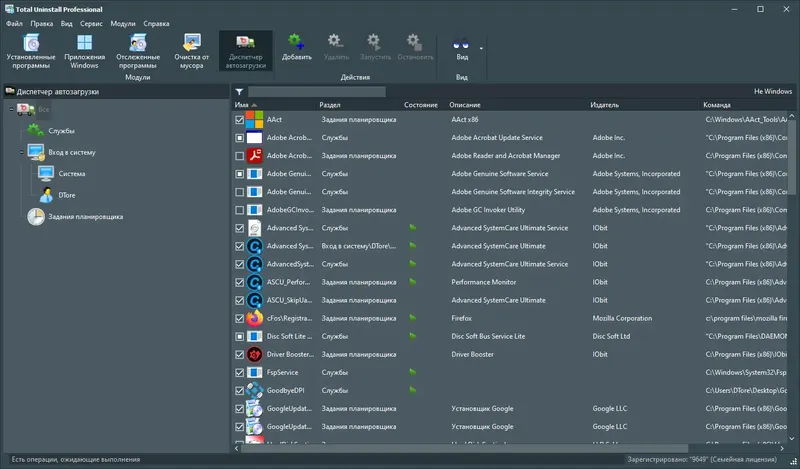Select the Вход в систему tree item
Viewport: 800px width, 469px height.
72,153
